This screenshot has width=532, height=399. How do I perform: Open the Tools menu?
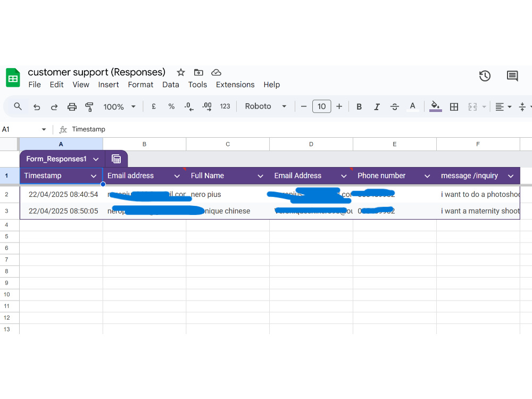point(197,85)
